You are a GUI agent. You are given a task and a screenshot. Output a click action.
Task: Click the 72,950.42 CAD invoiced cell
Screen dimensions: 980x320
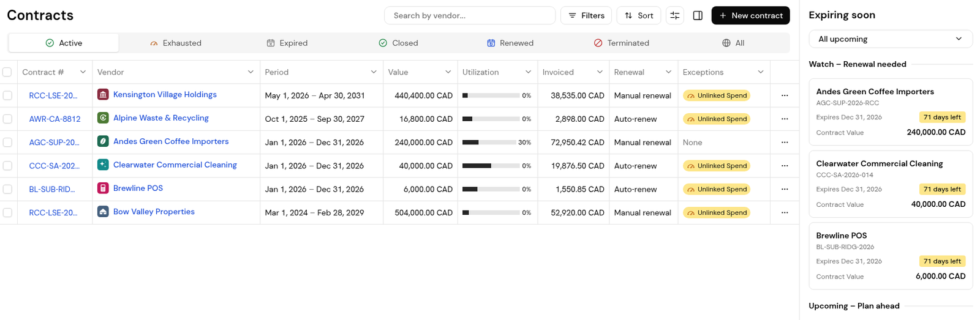tap(573, 142)
